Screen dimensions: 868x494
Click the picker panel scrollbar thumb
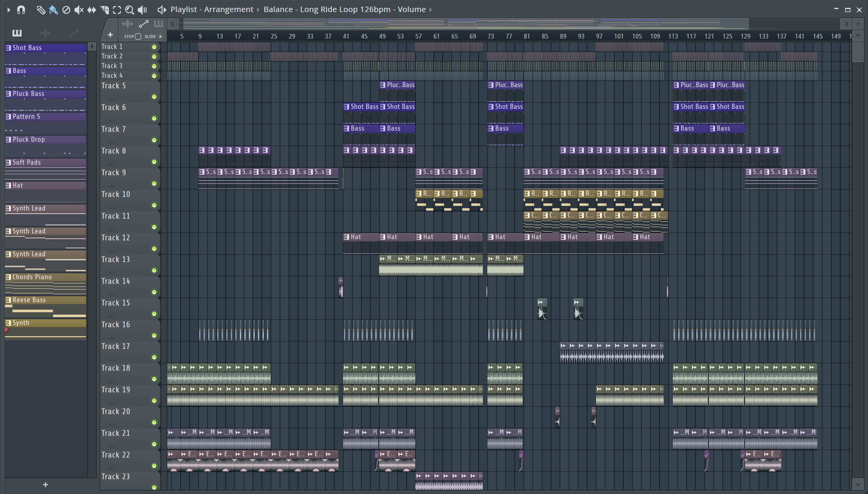pyautogui.click(x=92, y=46)
